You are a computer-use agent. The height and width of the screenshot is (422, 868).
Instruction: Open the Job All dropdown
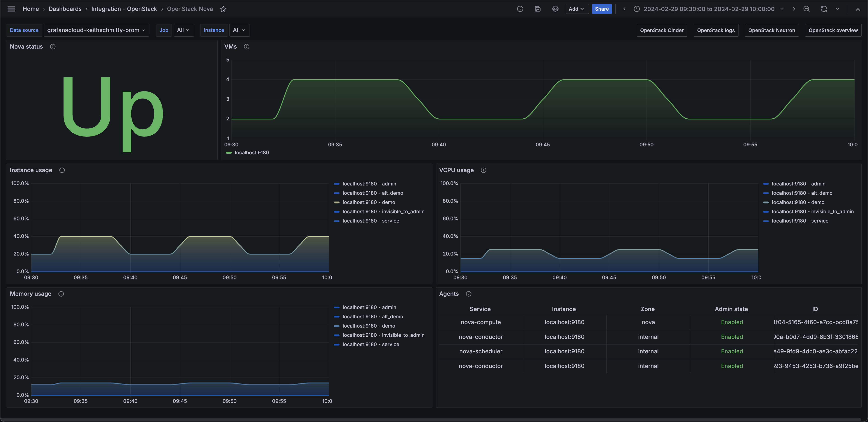click(x=183, y=30)
